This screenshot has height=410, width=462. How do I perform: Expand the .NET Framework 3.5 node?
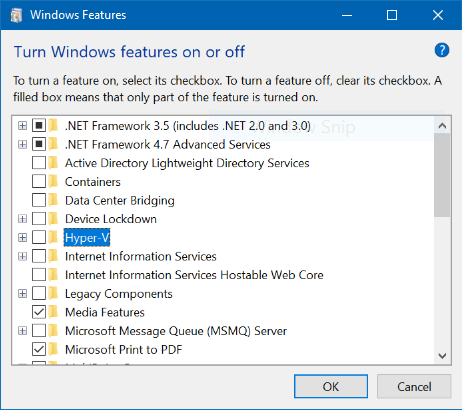pyautogui.click(x=22, y=126)
